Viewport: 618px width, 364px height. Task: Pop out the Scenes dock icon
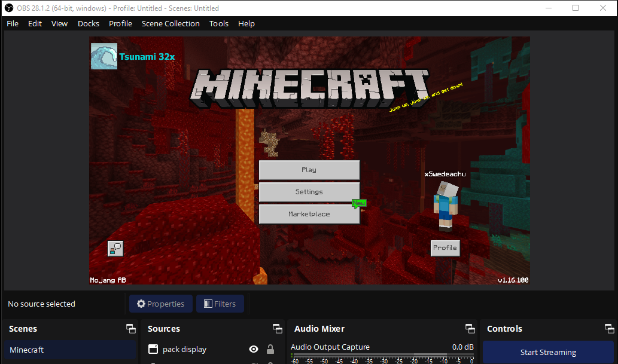130,328
